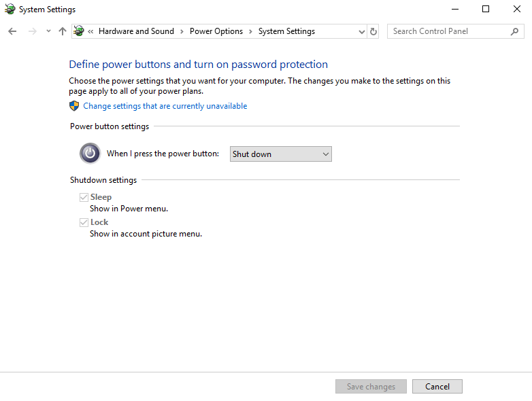
Task: Click the Refresh button in address bar
Action: click(373, 31)
